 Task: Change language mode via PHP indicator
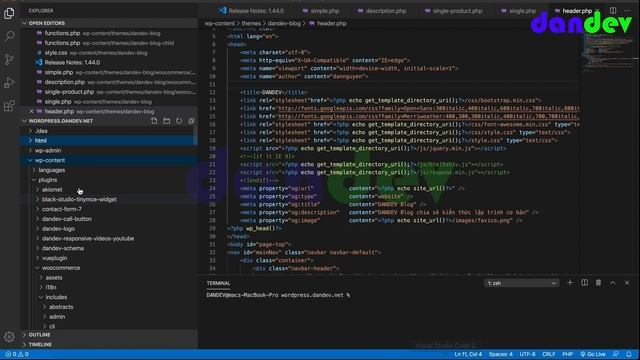pos(567,354)
